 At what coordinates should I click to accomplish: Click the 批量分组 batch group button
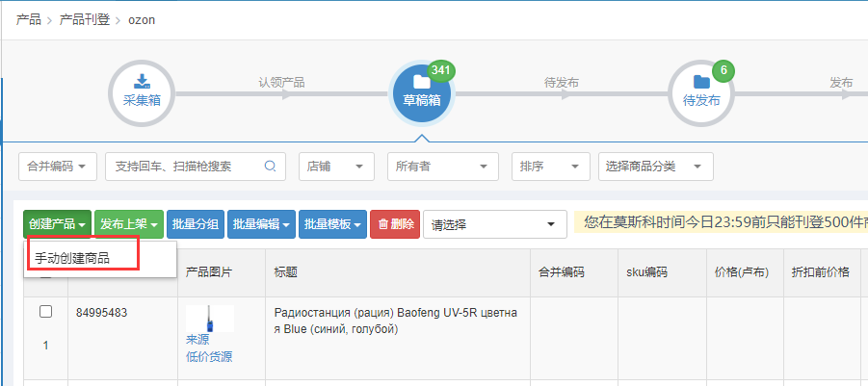tap(196, 224)
